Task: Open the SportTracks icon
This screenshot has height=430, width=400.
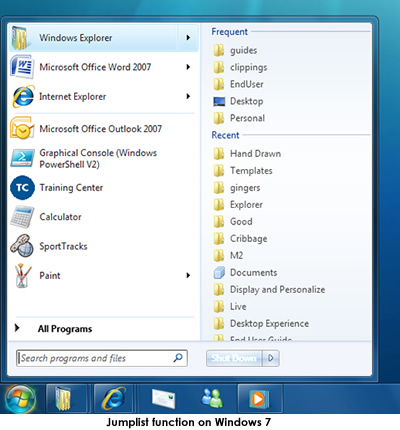Action: click(22, 246)
